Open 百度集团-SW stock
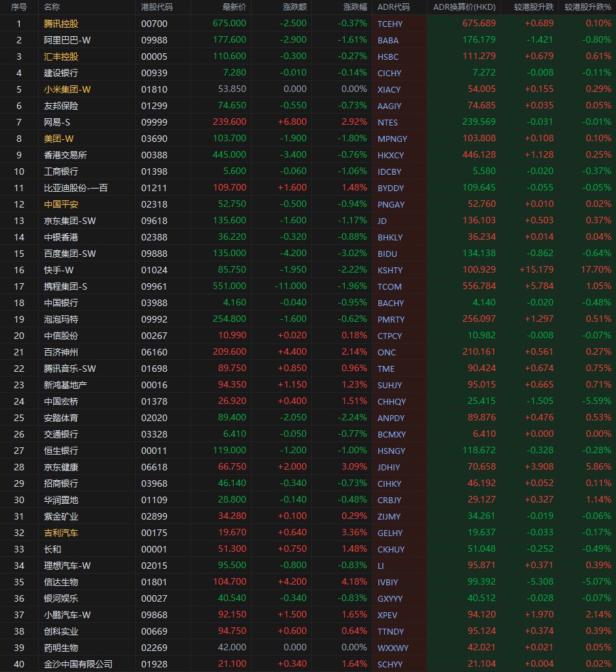Screen dimensions: 616x672 pos(70,254)
